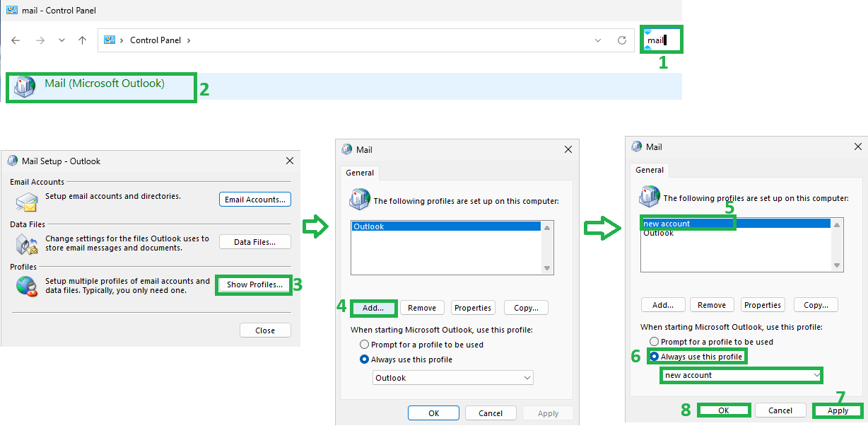Click the Mail Setup title bar globe icon
Viewport: 868px width, 426px height.
click(13, 161)
